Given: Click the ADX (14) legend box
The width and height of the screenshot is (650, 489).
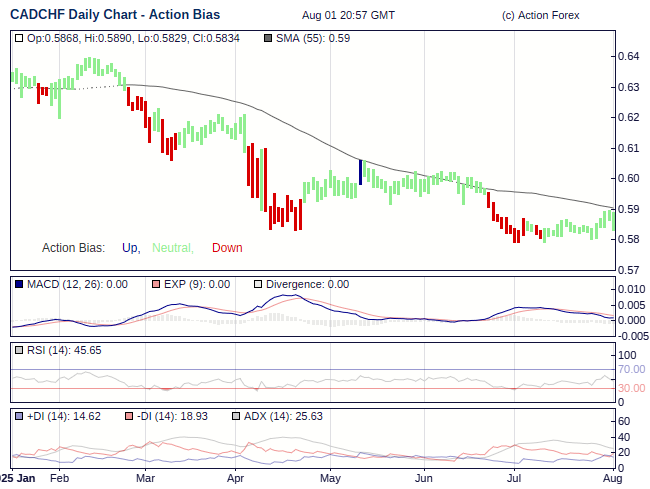Looking at the screenshot, I should [x=236, y=415].
